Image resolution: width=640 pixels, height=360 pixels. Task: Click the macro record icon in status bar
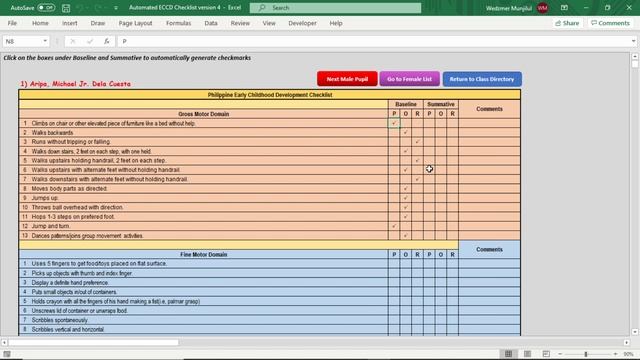(7, 354)
